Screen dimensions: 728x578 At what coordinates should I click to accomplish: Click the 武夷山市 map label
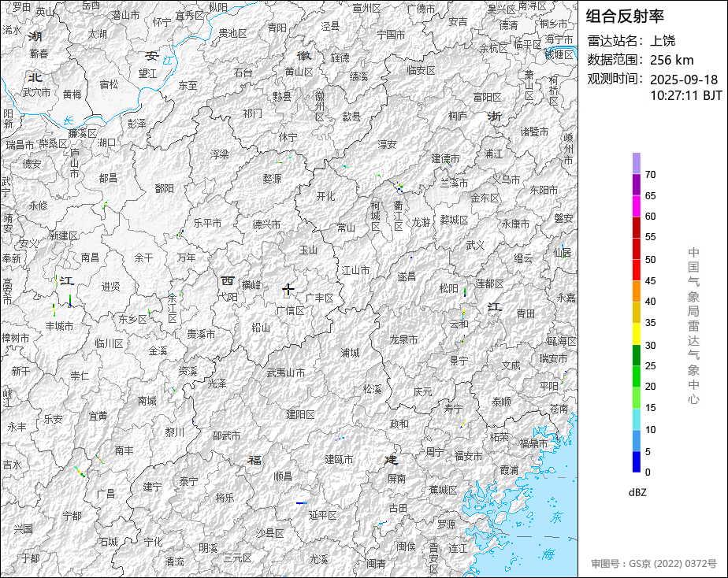pos(286,372)
